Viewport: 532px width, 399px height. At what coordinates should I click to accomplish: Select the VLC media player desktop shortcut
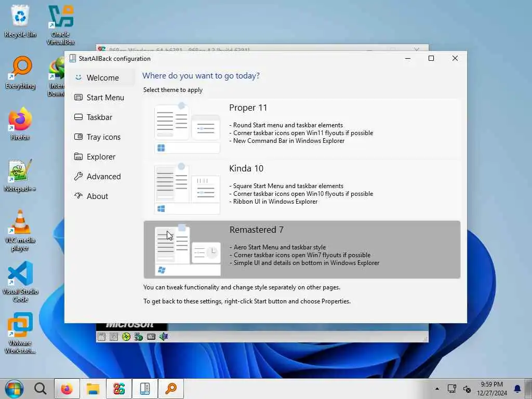tap(20, 230)
